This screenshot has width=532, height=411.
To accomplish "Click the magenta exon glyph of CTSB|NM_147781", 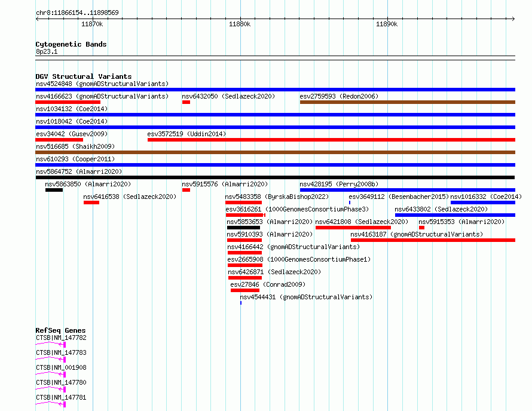I will click(x=64, y=404).
